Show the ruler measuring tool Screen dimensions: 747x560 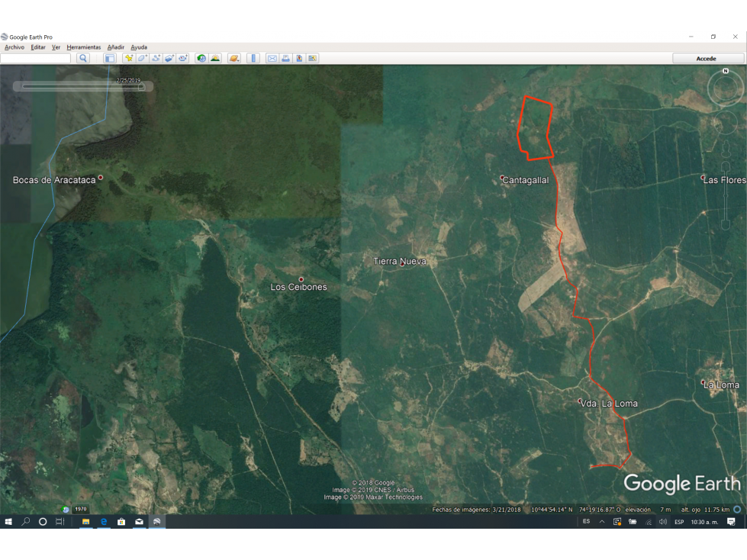tap(253, 58)
